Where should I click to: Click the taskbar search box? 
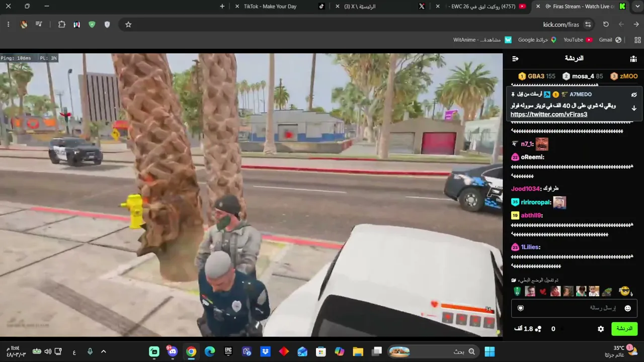click(x=433, y=351)
